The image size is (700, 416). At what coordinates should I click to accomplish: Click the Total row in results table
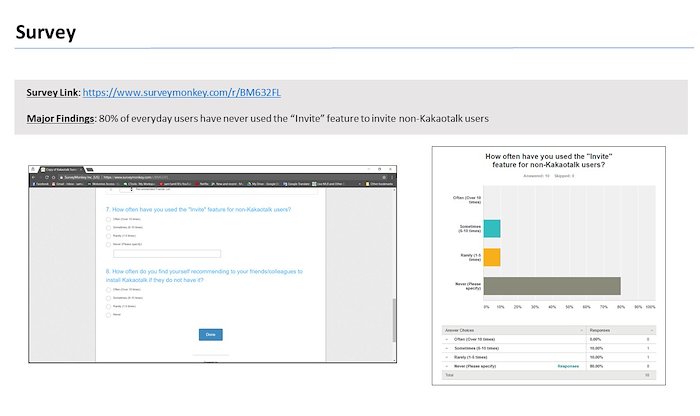[x=549, y=375]
